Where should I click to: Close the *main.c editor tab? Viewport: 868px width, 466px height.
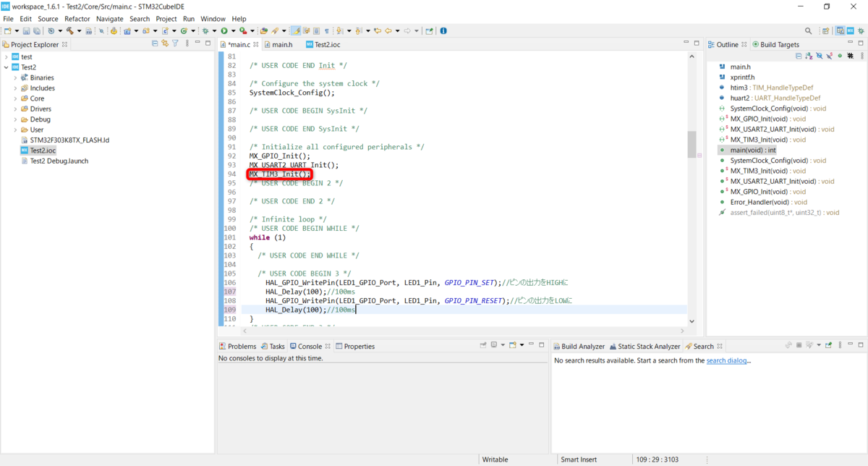click(257, 44)
